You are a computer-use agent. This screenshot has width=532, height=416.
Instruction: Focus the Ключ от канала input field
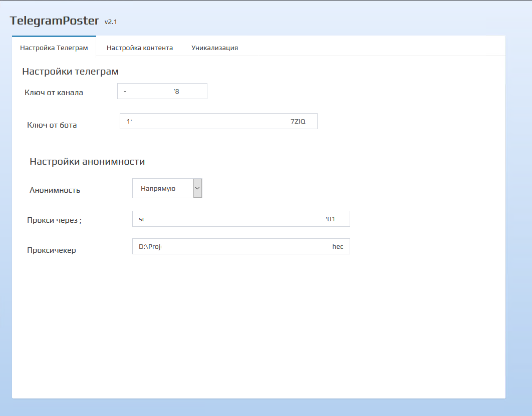tap(162, 91)
